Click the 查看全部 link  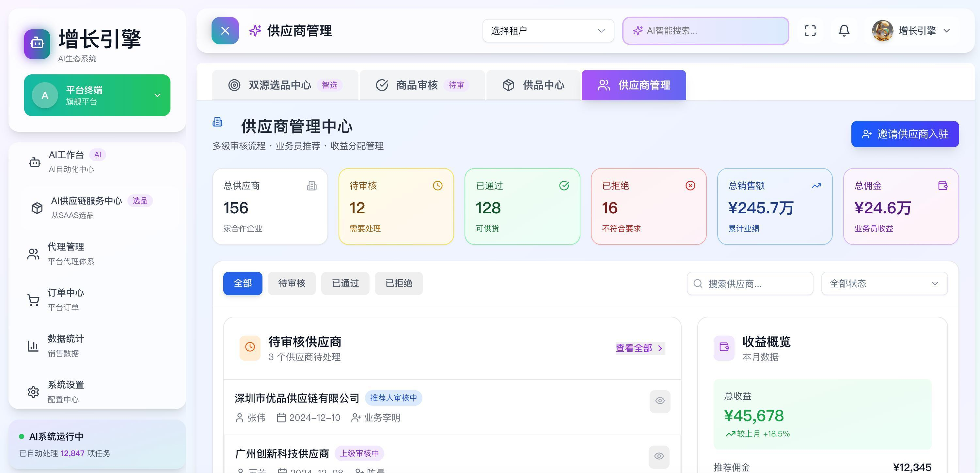(x=640, y=348)
